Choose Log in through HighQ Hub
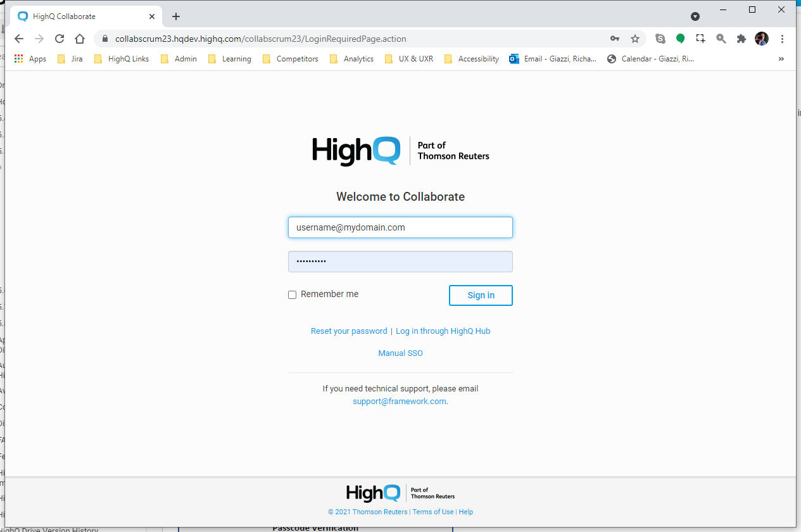The height and width of the screenshot is (532, 801). pos(443,331)
